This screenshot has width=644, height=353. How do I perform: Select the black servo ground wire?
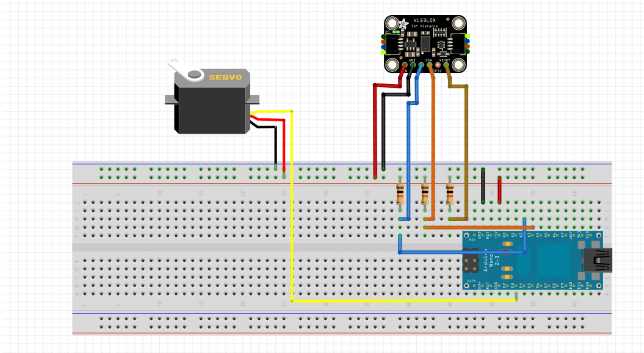(x=275, y=146)
